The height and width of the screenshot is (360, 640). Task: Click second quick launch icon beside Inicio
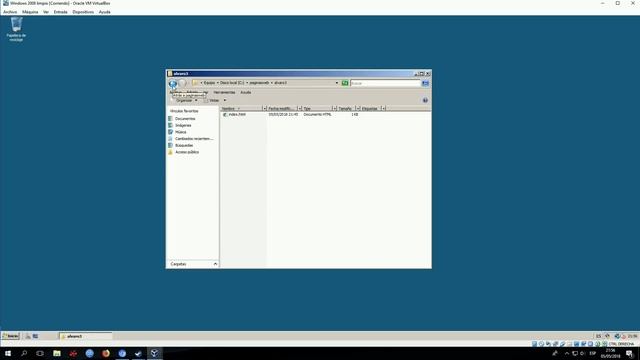click(36, 336)
